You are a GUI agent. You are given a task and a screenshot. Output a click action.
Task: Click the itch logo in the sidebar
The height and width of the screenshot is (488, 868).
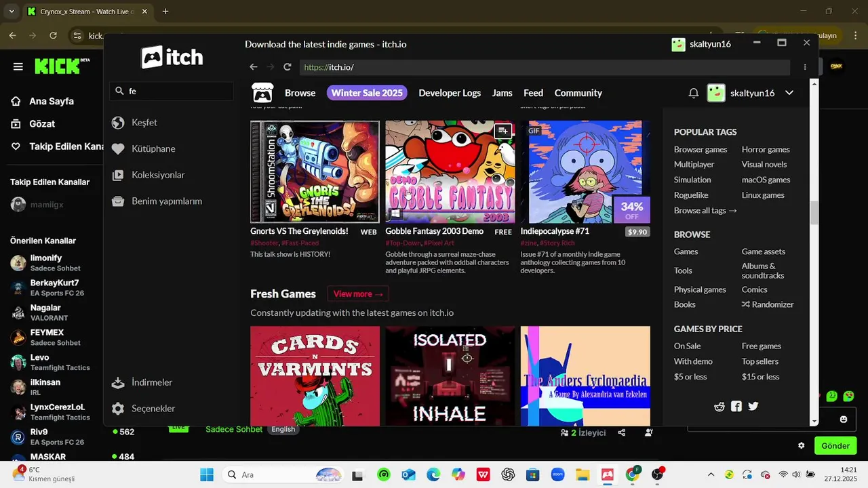pos(172,57)
